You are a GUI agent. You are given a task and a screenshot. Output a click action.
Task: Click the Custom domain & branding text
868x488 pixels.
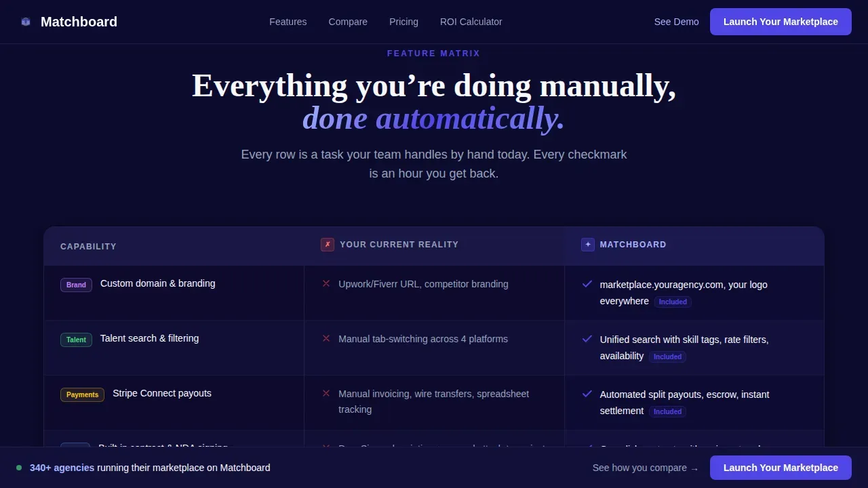point(158,283)
